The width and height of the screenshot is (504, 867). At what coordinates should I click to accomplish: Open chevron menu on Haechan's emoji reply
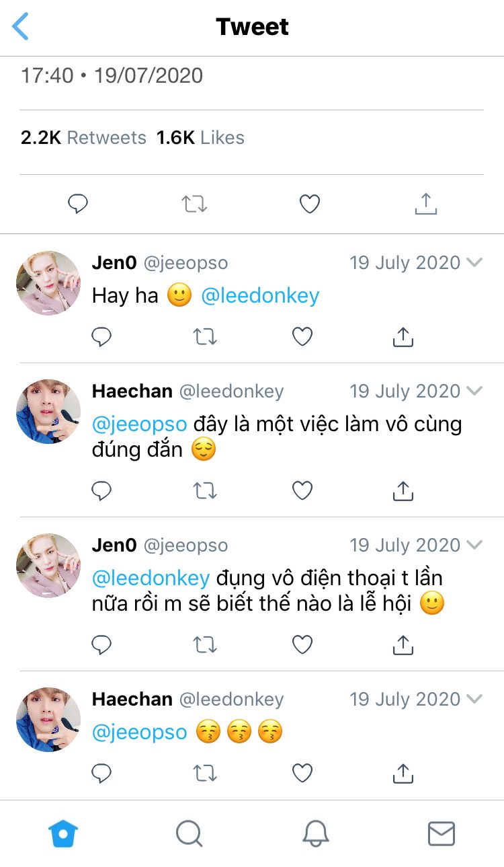pos(474,699)
